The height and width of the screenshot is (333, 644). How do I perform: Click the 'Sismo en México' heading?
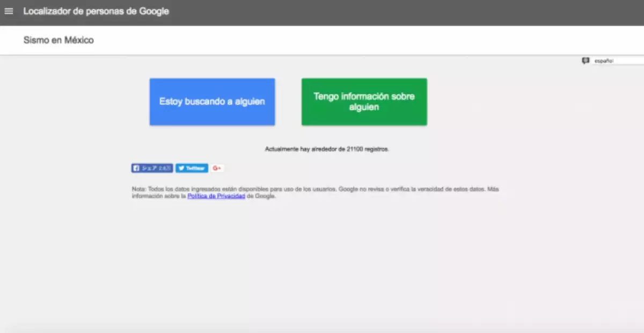point(57,40)
